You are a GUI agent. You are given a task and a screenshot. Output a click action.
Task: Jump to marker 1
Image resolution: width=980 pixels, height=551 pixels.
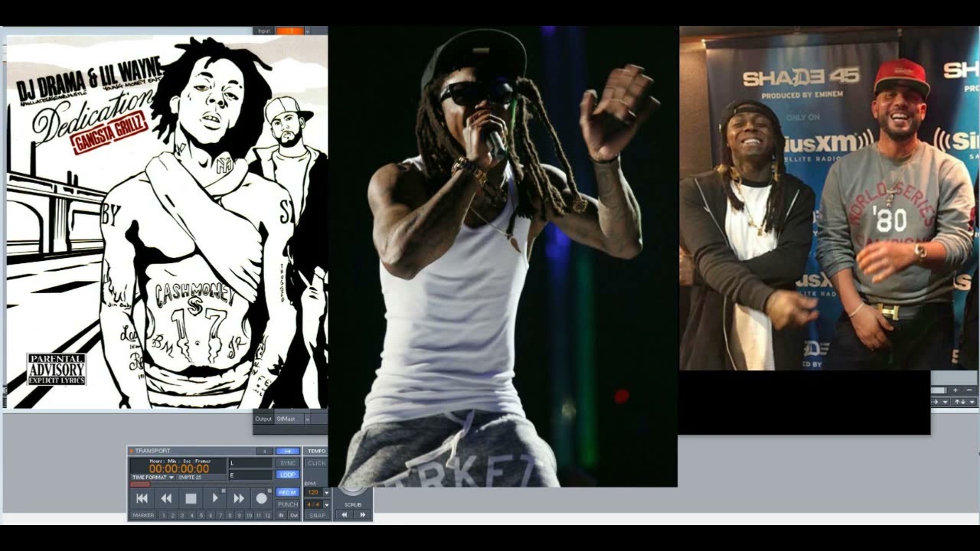point(164,516)
